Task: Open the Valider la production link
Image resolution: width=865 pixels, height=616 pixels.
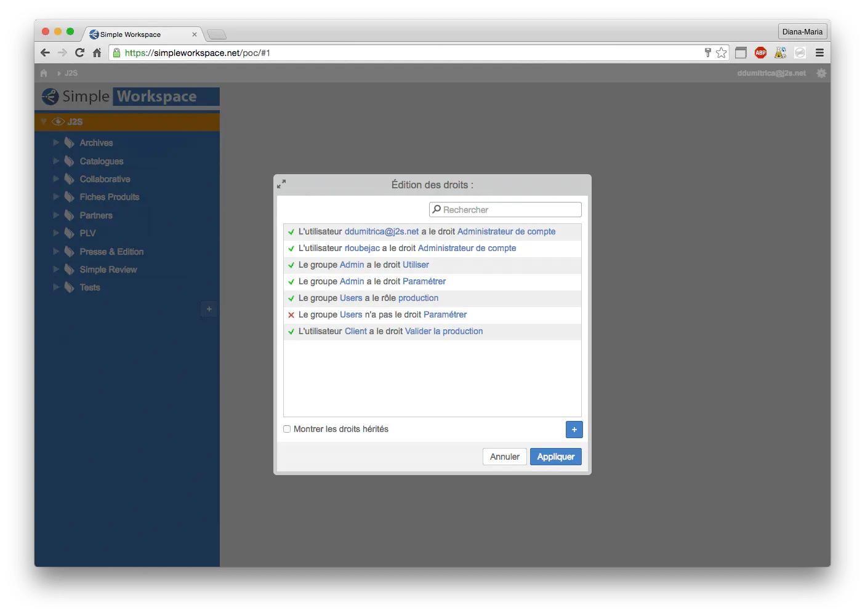Action: tap(444, 331)
